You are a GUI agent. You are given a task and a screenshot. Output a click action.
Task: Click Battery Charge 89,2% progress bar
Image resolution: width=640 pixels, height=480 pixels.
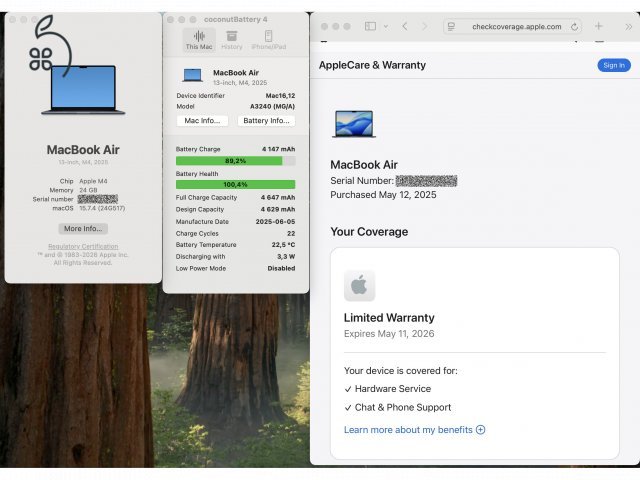pyautogui.click(x=236, y=161)
